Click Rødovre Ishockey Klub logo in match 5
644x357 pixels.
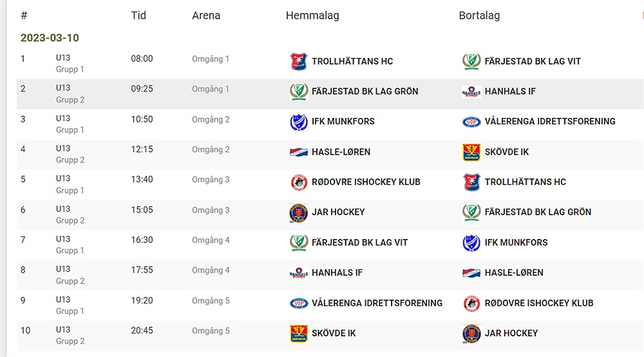click(299, 182)
